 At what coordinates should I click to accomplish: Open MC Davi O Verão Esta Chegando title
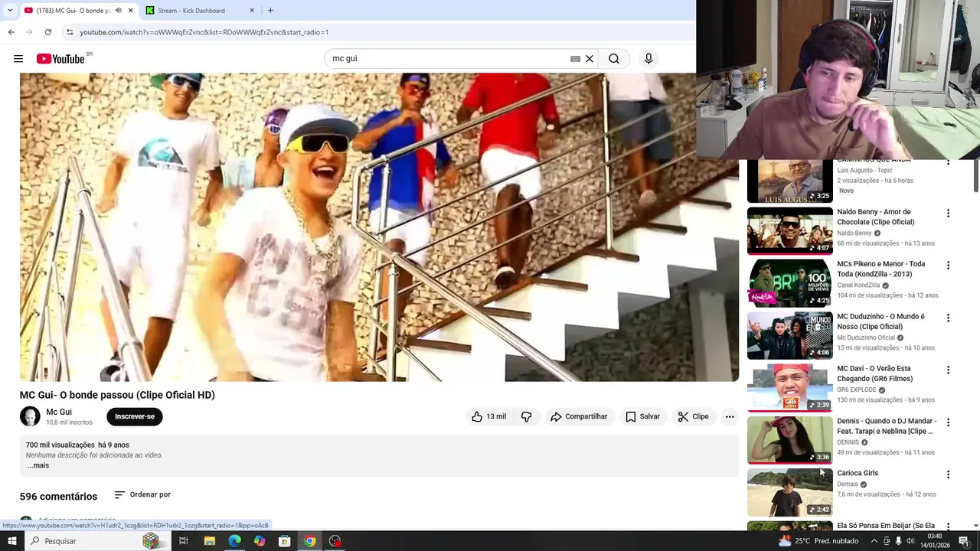(x=875, y=373)
